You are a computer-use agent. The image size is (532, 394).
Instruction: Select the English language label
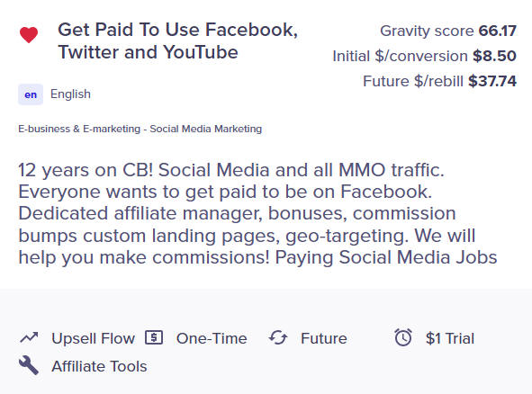point(70,94)
